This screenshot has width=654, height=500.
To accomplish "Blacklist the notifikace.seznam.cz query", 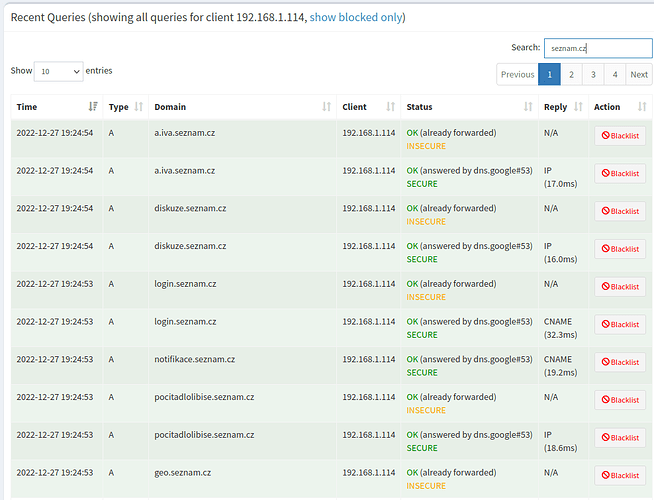I will [620, 362].
